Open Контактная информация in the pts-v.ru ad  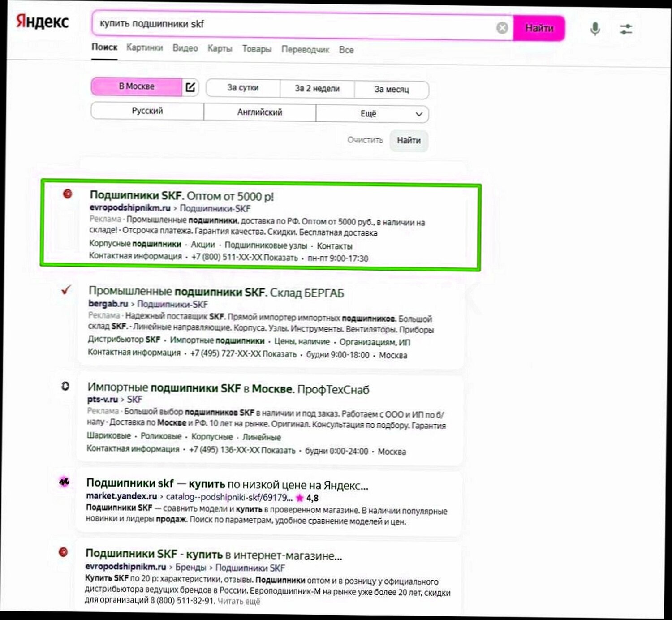click(133, 448)
